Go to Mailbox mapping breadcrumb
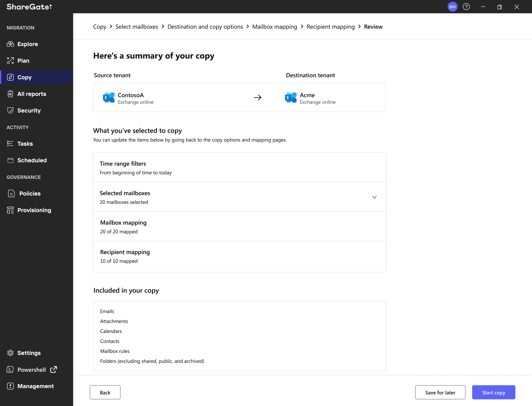The width and height of the screenshot is (532, 406). tap(275, 27)
